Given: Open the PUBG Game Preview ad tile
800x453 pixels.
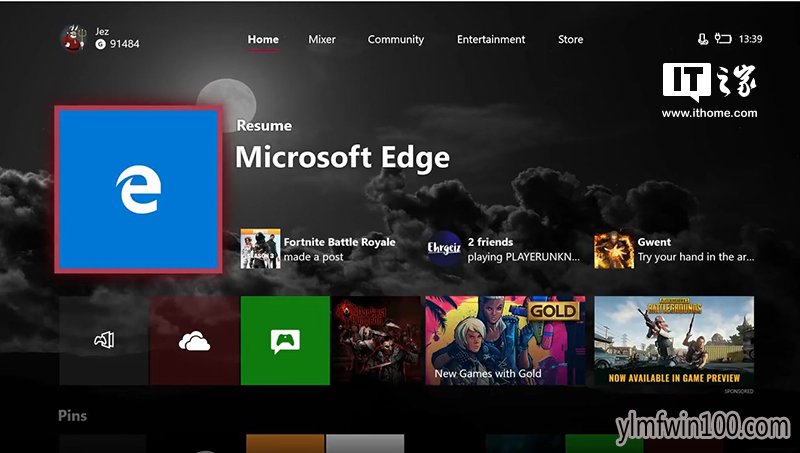Looking at the screenshot, I should (674, 340).
